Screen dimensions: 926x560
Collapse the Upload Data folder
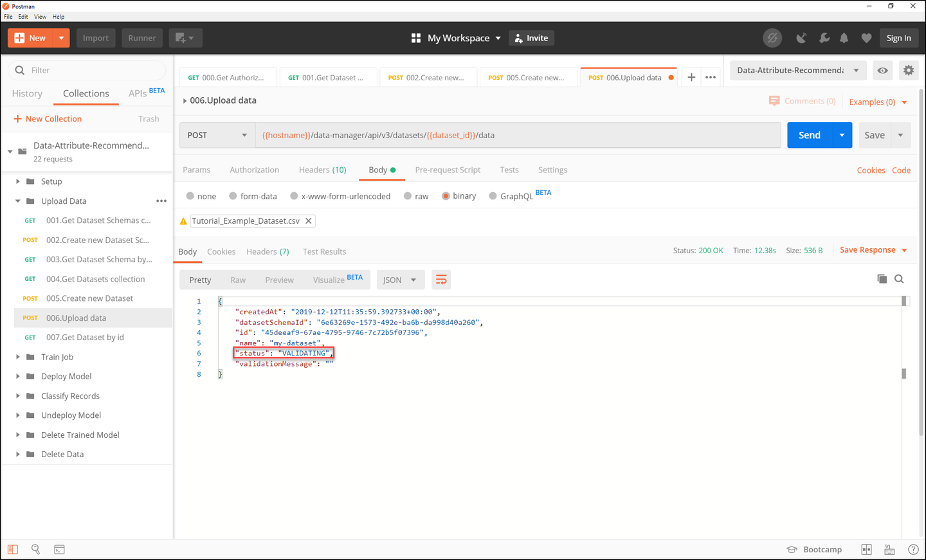[18, 201]
